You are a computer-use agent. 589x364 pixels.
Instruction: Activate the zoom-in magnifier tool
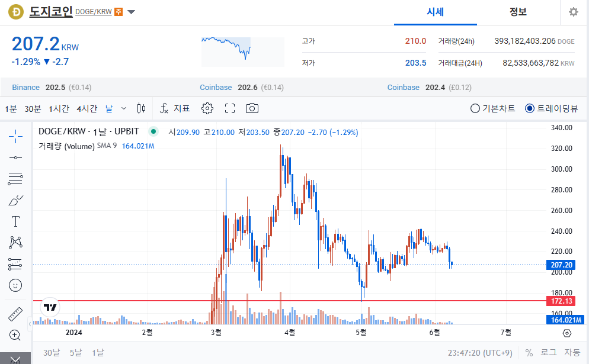tap(15, 336)
